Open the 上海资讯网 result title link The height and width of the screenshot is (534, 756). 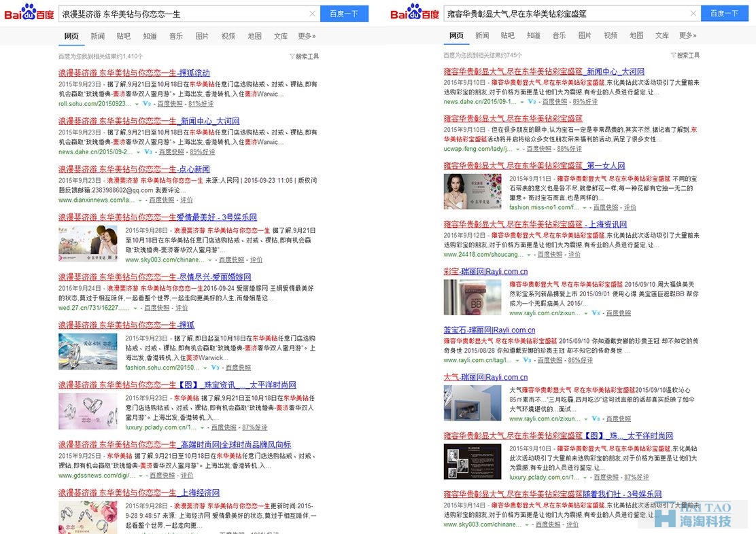click(x=535, y=225)
